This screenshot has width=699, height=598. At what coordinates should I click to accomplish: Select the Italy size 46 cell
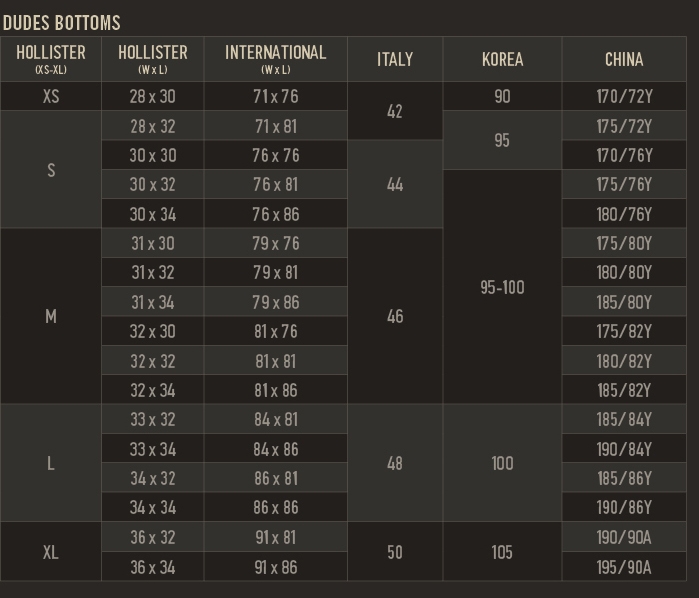click(x=395, y=316)
